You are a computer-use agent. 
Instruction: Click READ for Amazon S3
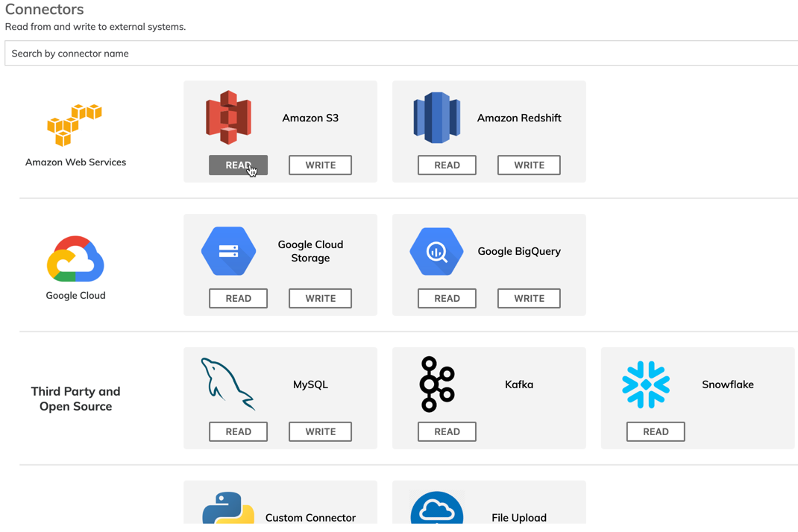tap(238, 165)
